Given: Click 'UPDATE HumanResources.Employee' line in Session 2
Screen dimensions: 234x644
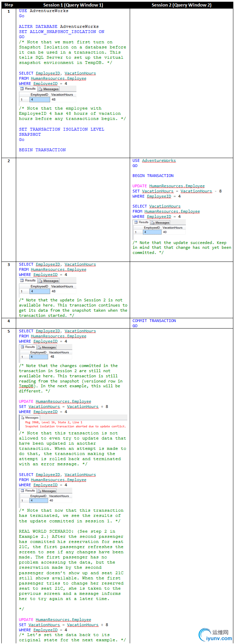Looking at the screenshot, I should click(x=169, y=186).
